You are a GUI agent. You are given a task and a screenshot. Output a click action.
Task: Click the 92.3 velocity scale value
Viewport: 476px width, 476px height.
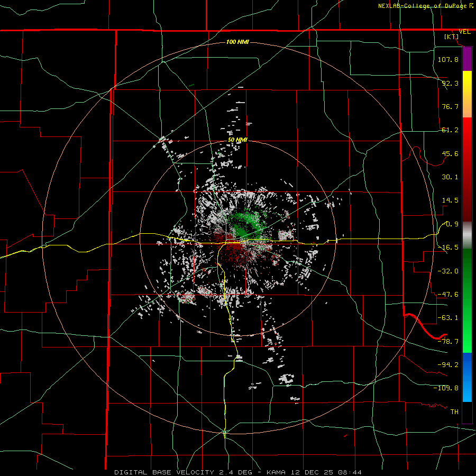point(450,83)
